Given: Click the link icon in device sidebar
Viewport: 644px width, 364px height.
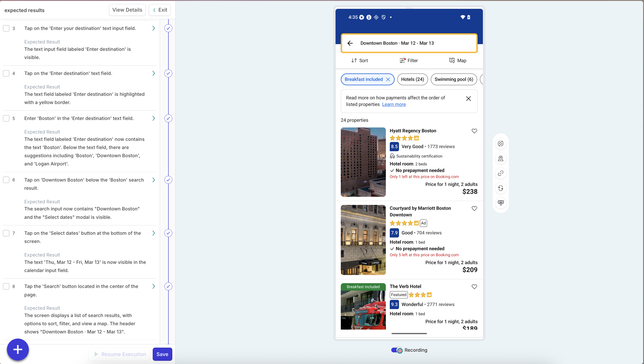Looking at the screenshot, I should tap(501, 173).
